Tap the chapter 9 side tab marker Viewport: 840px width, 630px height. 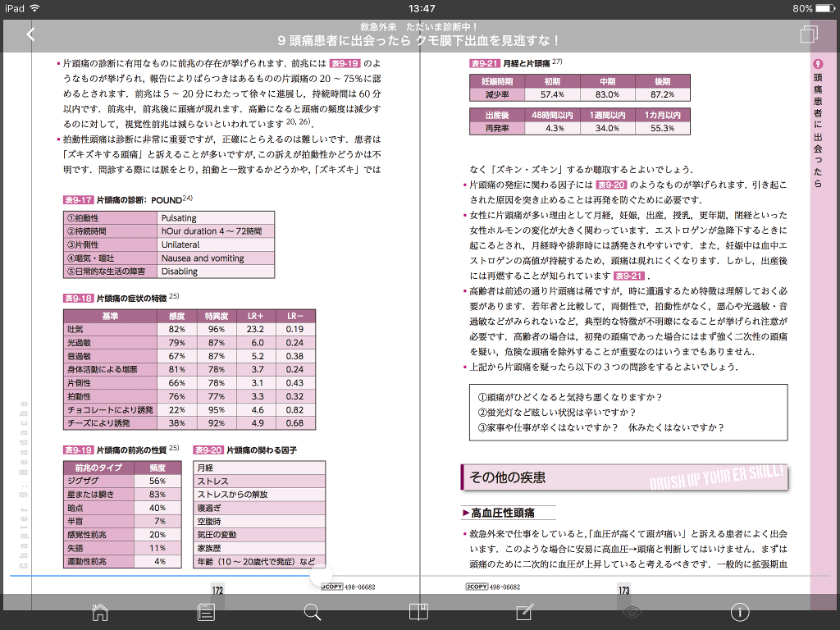point(818,64)
